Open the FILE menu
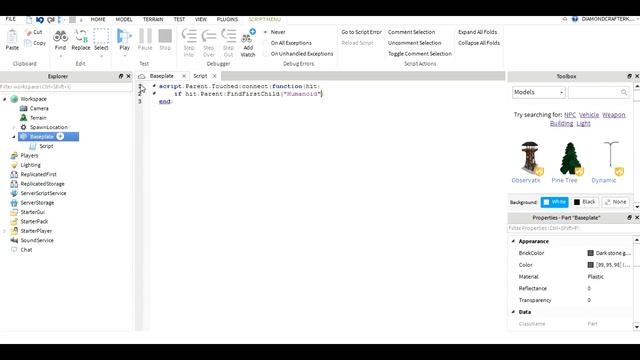Image resolution: width=640 pixels, height=360 pixels. coord(11,19)
